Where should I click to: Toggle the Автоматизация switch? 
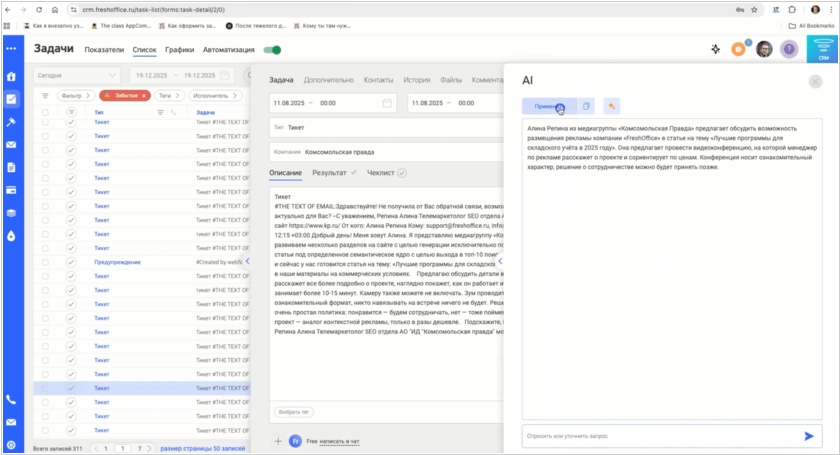(272, 49)
